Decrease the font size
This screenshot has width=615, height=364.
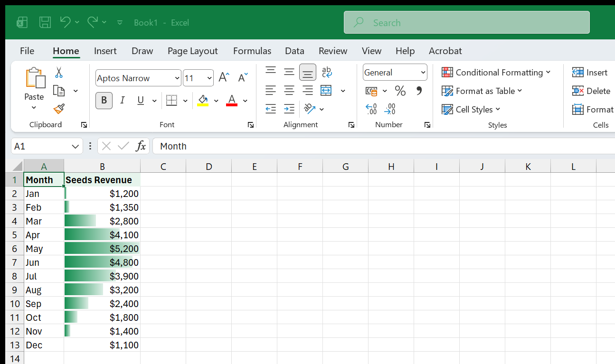coord(243,78)
